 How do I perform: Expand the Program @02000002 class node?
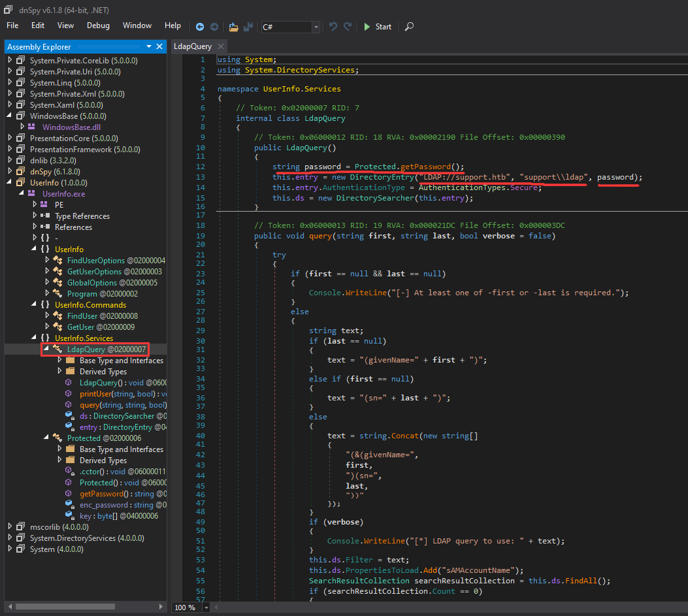47,294
